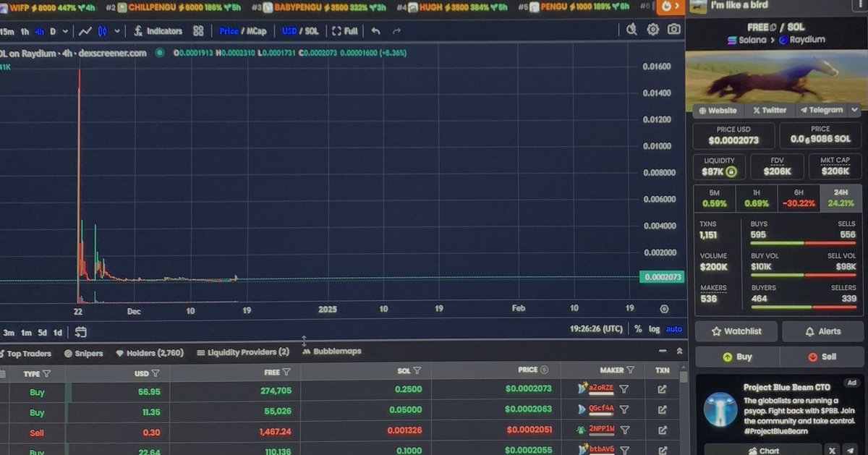Switch to the Snipers tab
The image size is (868, 455).
coord(84,354)
